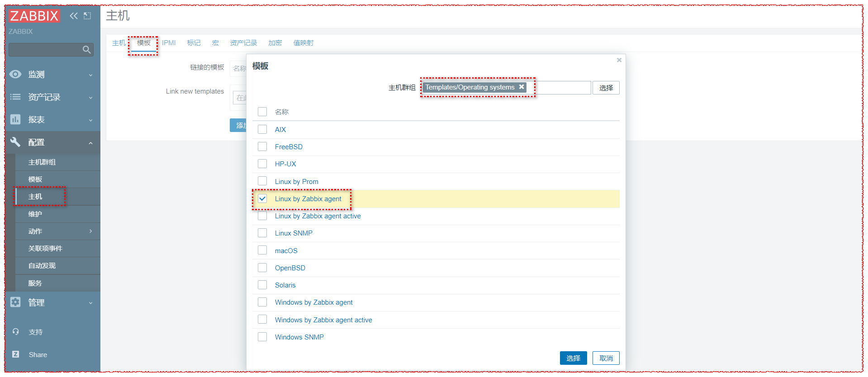Switch to the 主机 tab
The width and height of the screenshot is (868, 377).
(119, 42)
